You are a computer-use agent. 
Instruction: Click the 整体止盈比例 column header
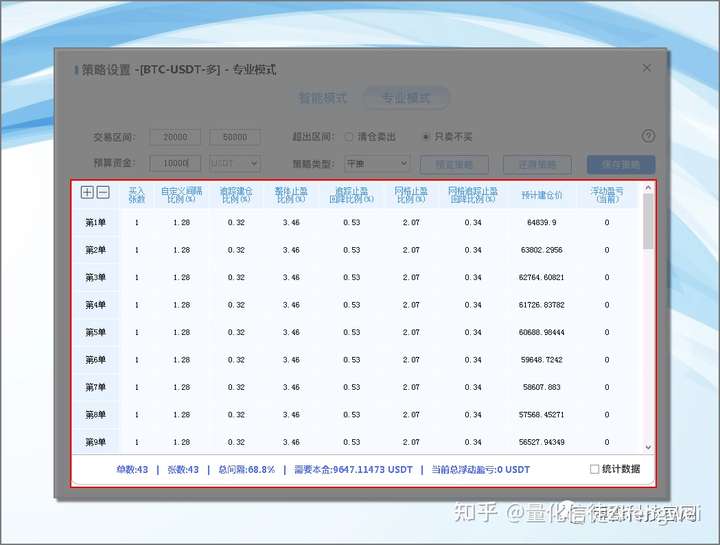coord(291,195)
